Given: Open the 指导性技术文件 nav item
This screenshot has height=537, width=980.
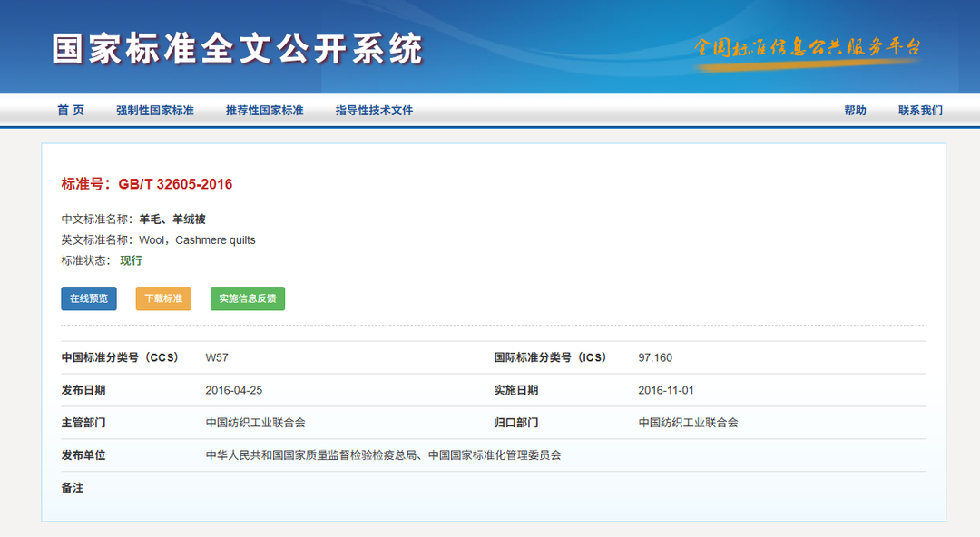Looking at the screenshot, I should click(374, 111).
